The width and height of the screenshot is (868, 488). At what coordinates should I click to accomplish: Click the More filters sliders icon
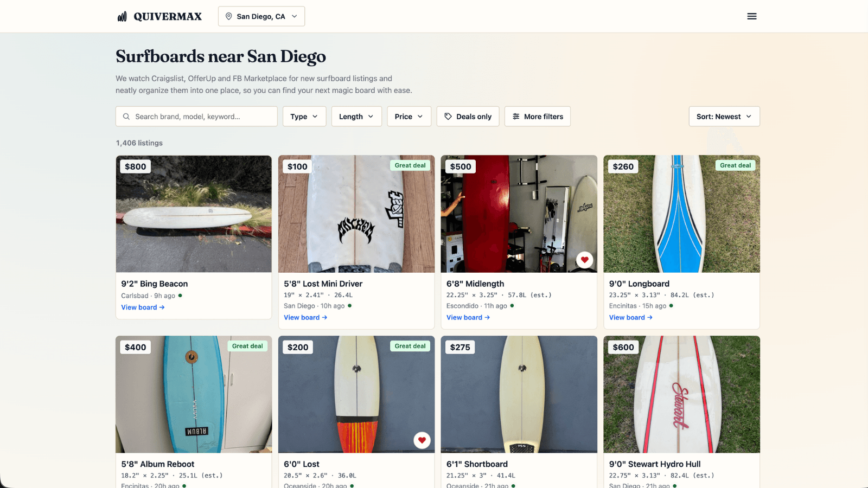(x=516, y=117)
